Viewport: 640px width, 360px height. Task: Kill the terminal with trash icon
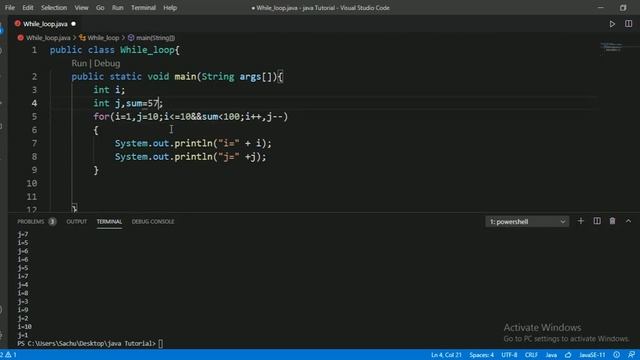[612, 221]
